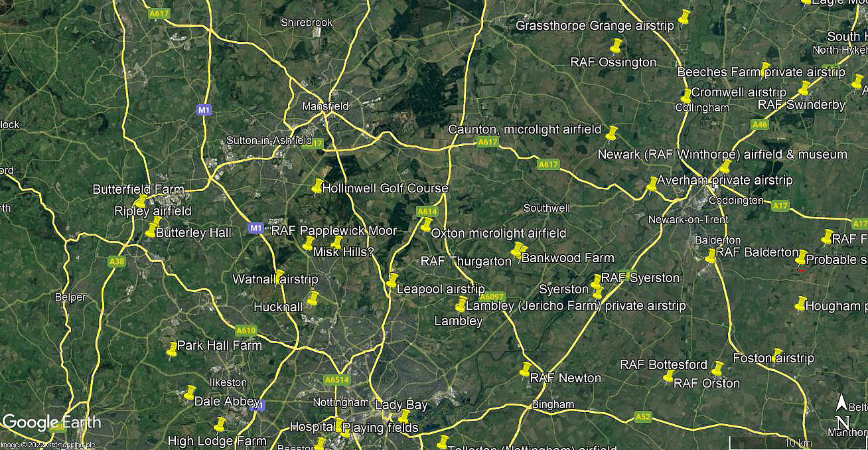Click the A614 road shield marker
The image size is (868, 450).
[x=427, y=212]
